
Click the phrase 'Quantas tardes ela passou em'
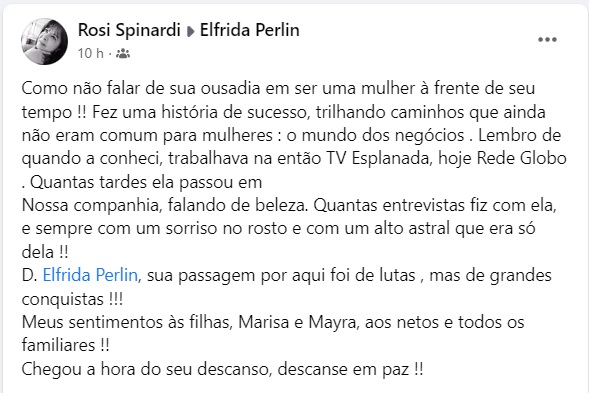pos(146,182)
